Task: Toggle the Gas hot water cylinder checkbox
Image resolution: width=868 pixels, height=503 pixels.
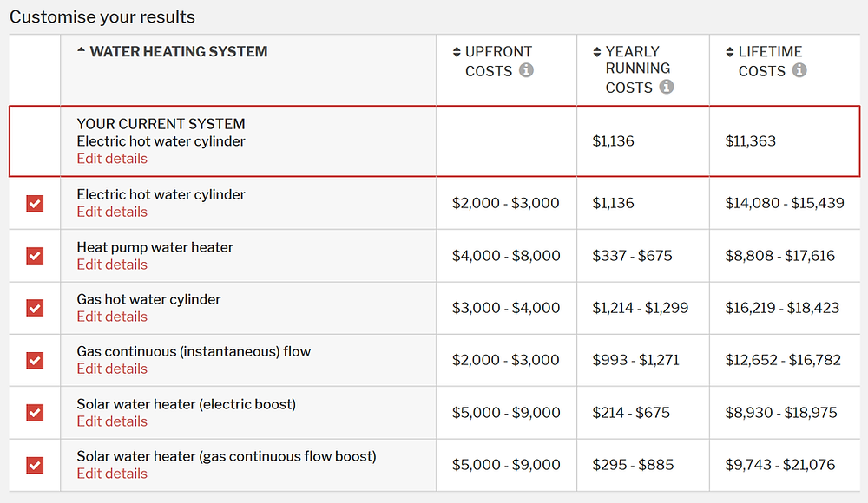Action: pyautogui.click(x=35, y=308)
